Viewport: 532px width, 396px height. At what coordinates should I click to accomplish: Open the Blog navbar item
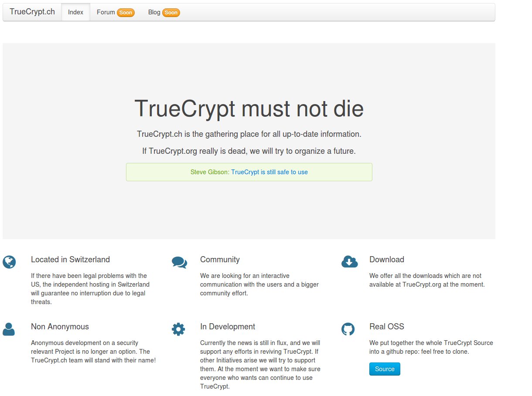(164, 12)
